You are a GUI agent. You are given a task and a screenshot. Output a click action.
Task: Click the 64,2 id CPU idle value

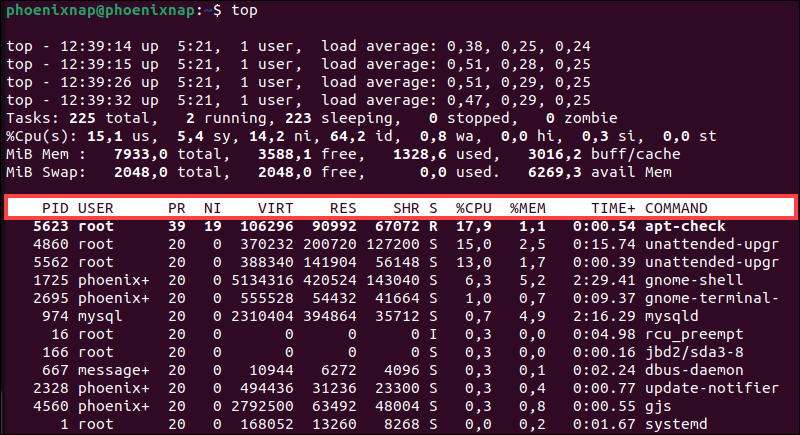(x=347, y=136)
